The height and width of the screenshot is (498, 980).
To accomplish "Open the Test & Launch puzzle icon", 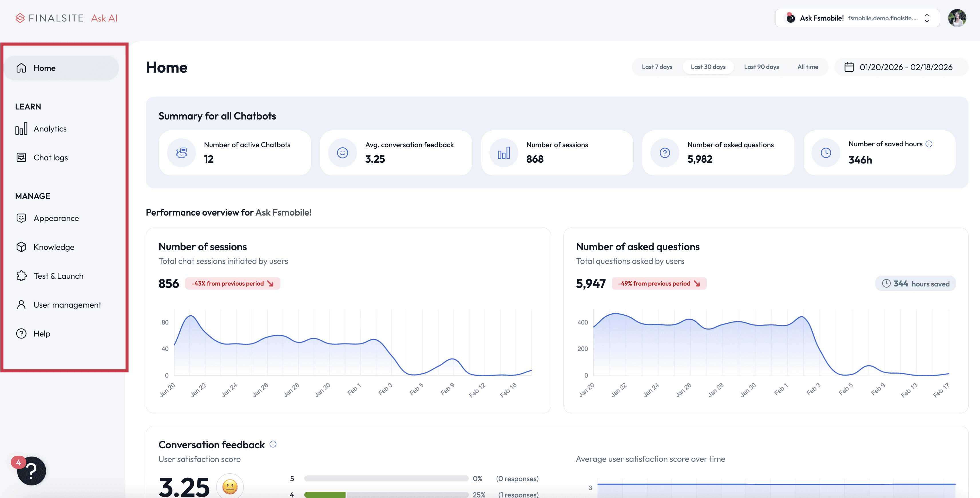I will pos(21,276).
